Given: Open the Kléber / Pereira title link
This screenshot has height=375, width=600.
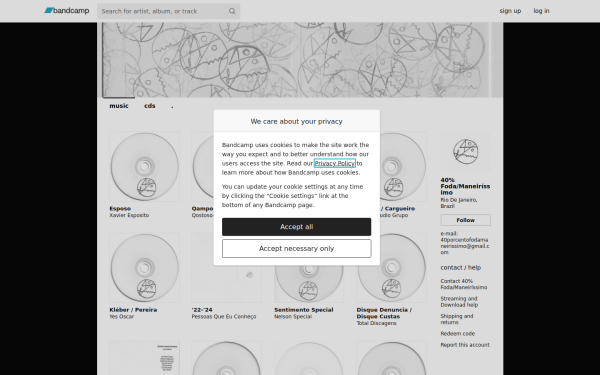Looking at the screenshot, I should [133, 310].
